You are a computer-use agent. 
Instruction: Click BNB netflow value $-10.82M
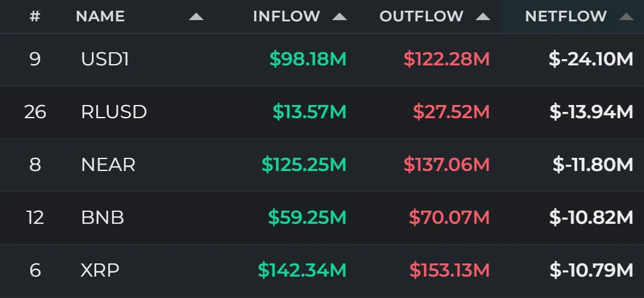[591, 217]
